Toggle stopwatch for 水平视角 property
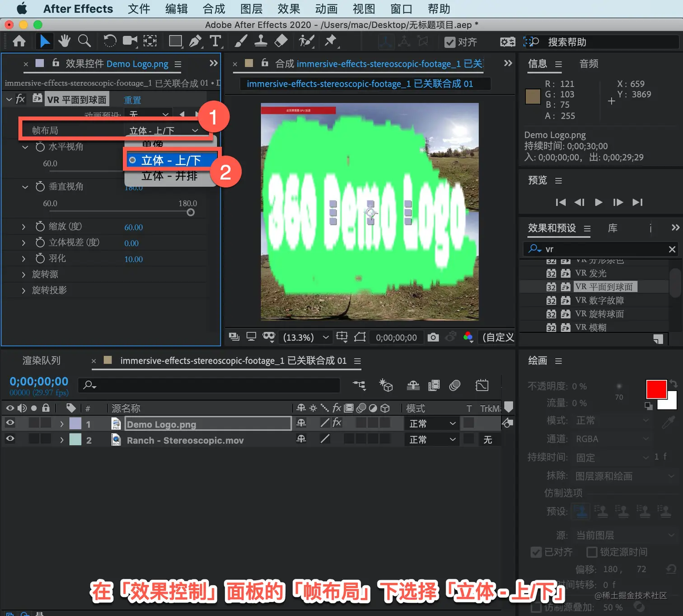 (x=40, y=147)
